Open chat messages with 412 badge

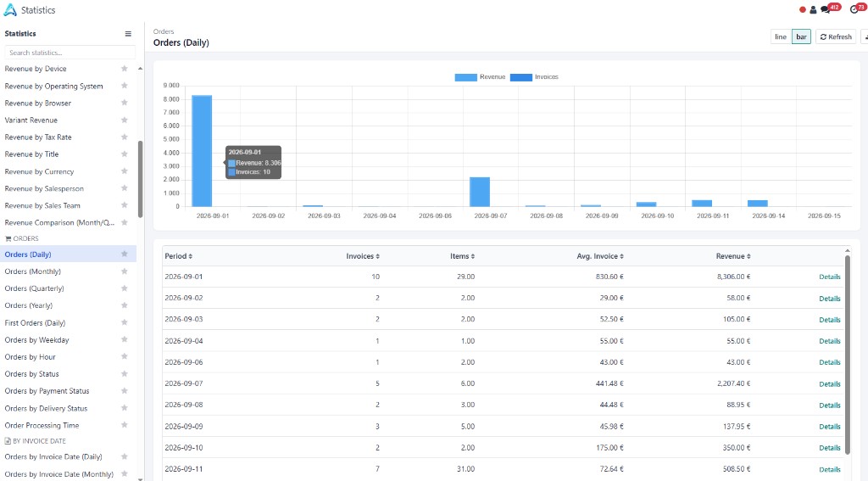pyautogui.click(x=826, y=9)
